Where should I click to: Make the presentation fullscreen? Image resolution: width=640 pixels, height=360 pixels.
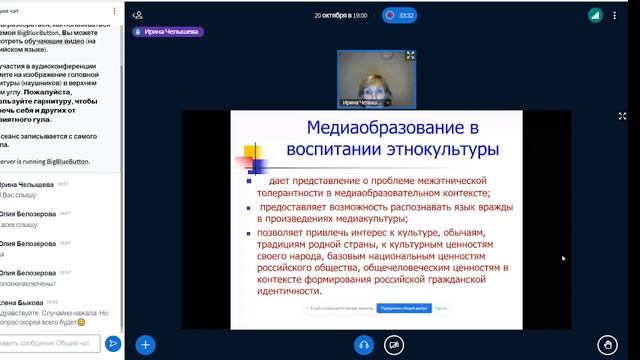622,116
